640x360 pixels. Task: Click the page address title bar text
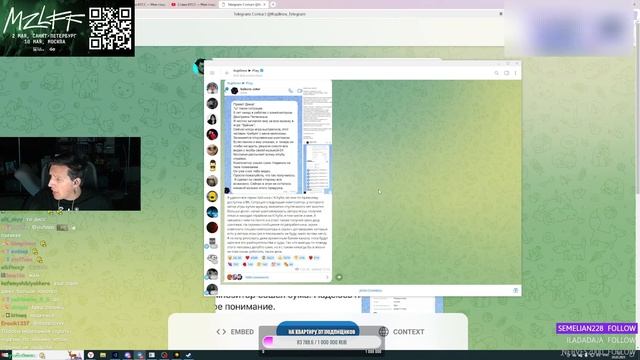coord(269,14)
